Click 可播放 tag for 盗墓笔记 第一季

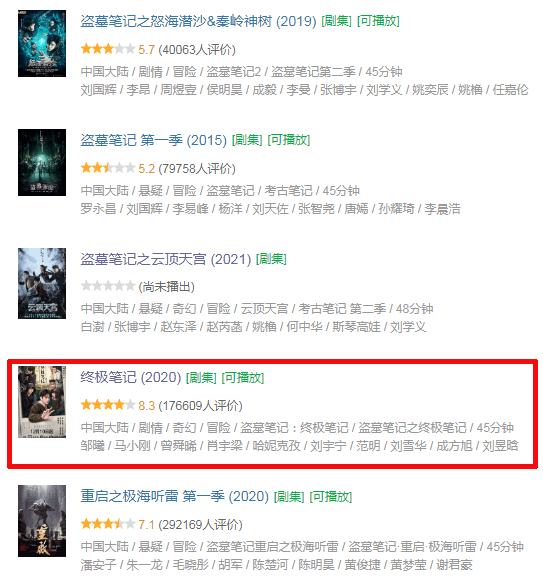tap(289, 140)
